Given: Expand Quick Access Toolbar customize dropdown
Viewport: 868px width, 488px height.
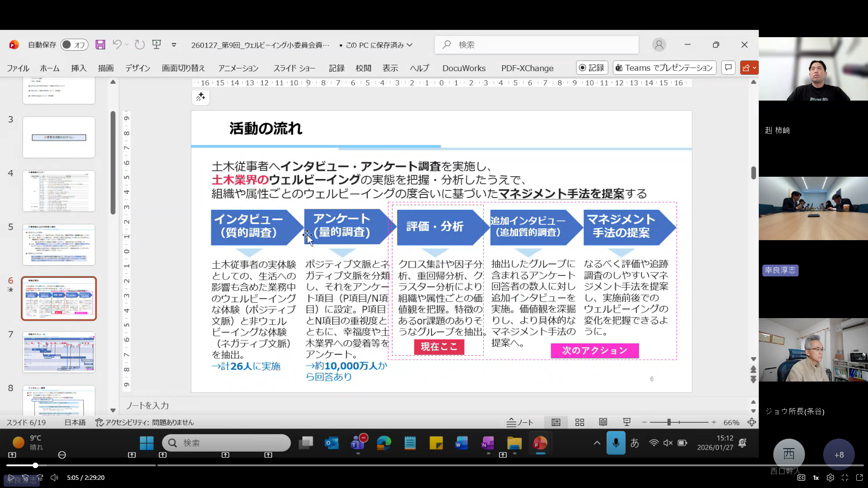Looking at the screenshot, I should pos(174,45).
